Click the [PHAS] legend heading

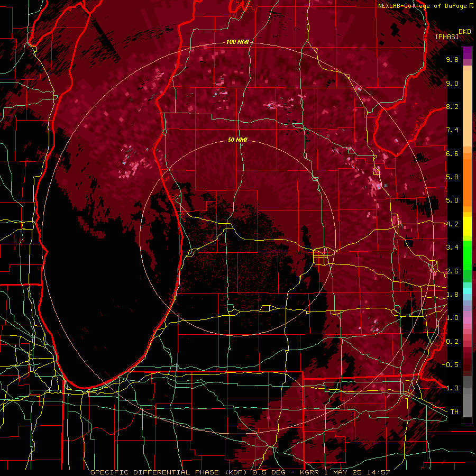point(447,36)
